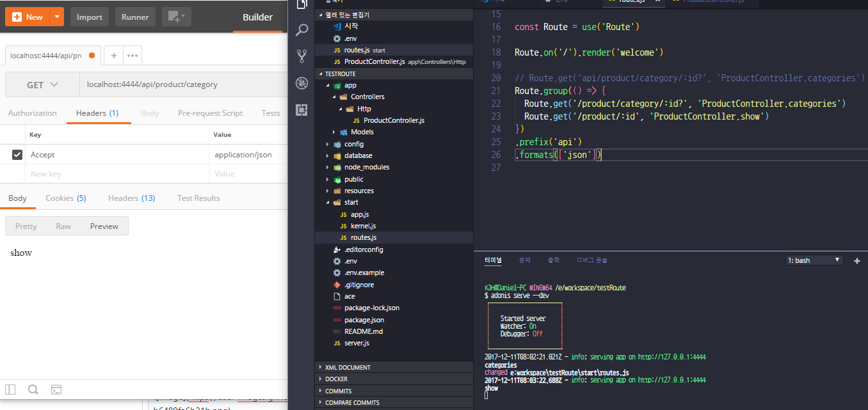868x410 pixels.
Task: Expand the XML DOCUMENT section
Action: tap(394, 367)
